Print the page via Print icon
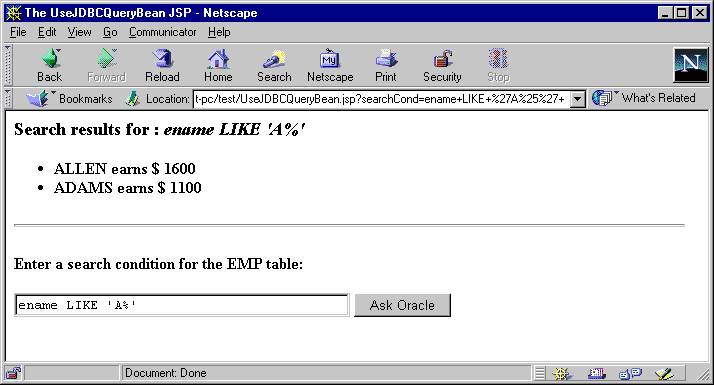This screenshot has width=714, height=385. [x=386, y=65]
